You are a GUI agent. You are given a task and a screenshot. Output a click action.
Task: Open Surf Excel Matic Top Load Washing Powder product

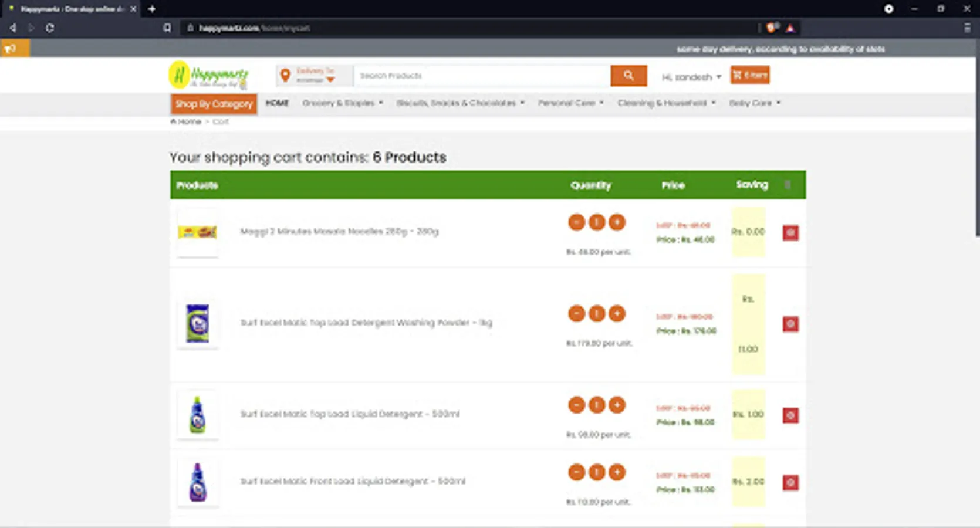click(366, 323)
